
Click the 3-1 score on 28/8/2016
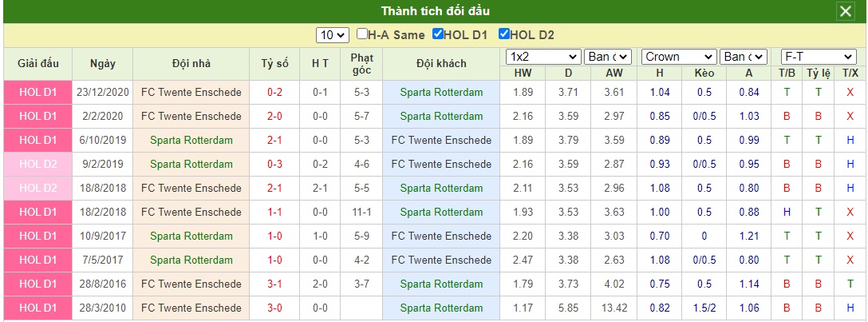click(274, 284)
